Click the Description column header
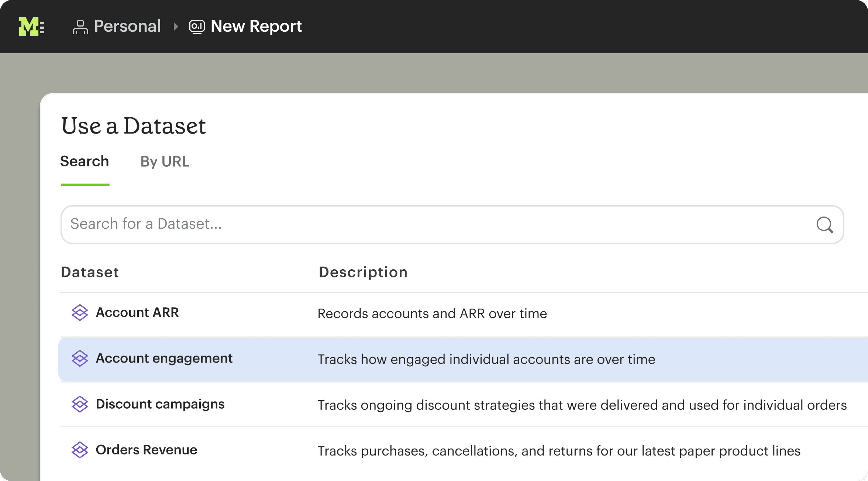The height and width of the screenshot is (481, 868). pos(363,272)
